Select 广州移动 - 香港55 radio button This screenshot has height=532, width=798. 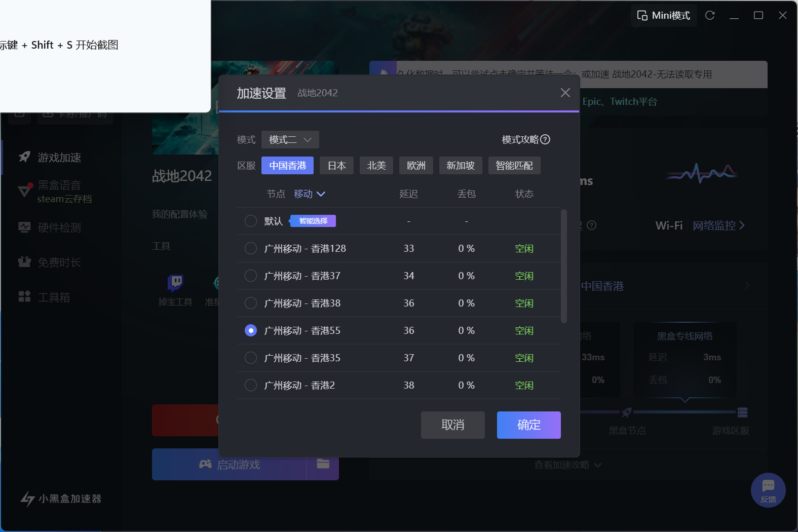coord(251,330)
